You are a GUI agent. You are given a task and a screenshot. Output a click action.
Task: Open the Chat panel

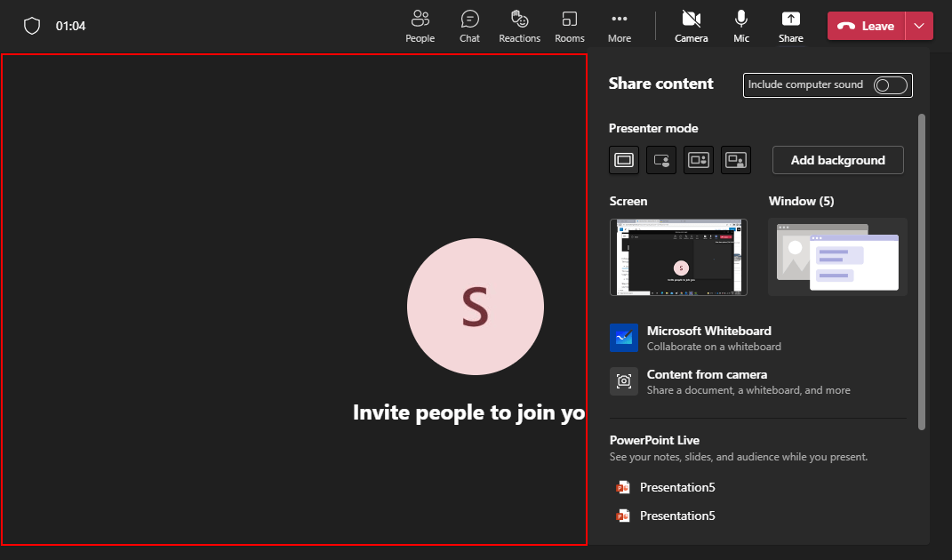click(x=469, y=26)
